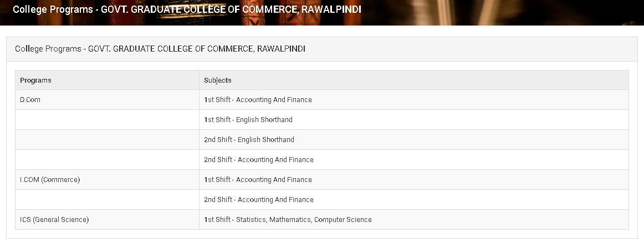Select 2nd Shift Accounting And Finance above I.COM row
Image resolution: width=644 pixels, height=242 pixels.
pos(258,160)
